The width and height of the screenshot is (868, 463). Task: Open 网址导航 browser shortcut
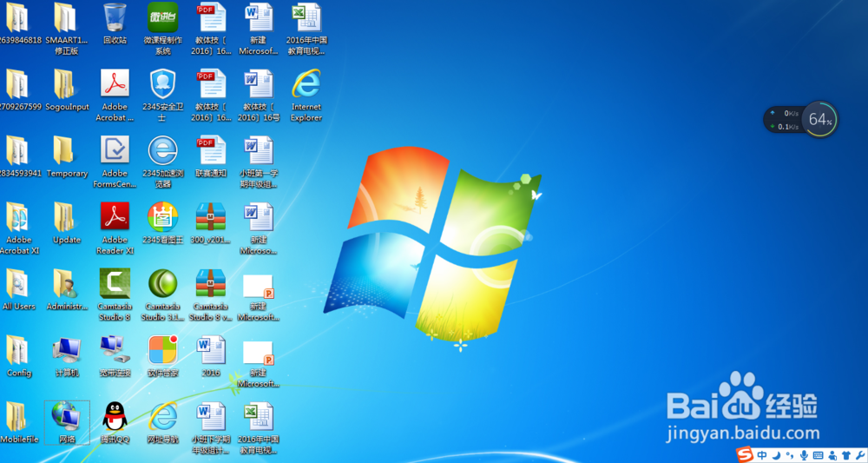(163, 424)
